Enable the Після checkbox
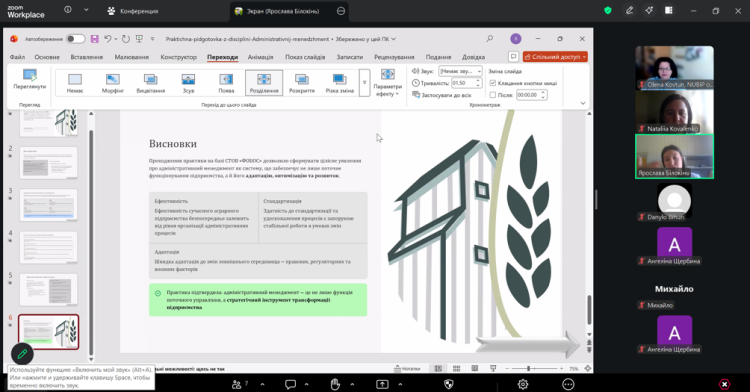Viewport: 750px width, 392px height. point(493,95)
